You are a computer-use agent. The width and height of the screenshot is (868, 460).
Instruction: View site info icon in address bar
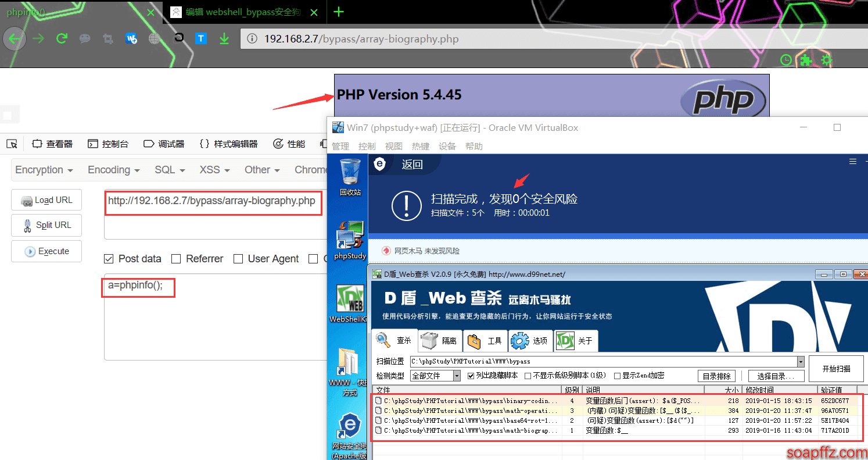pos(252,39)
